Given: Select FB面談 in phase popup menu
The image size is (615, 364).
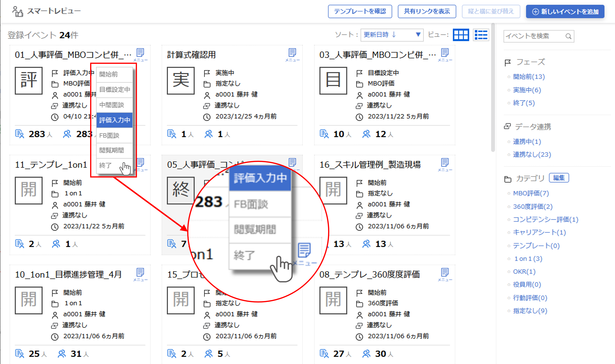Looking at the screenshot, I should pos(114,135).
